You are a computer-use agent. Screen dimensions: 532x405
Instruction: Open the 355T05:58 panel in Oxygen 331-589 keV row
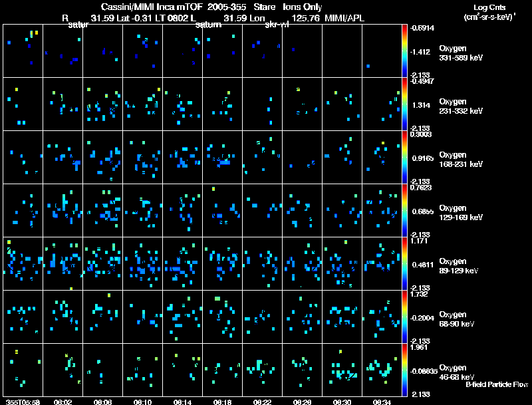coord(23,51)
